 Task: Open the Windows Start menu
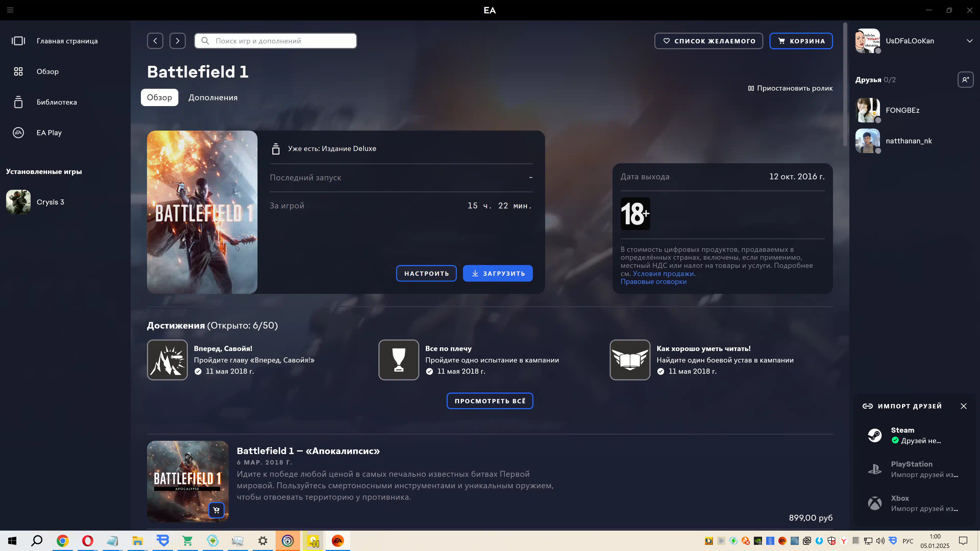(x=12, y=541)
